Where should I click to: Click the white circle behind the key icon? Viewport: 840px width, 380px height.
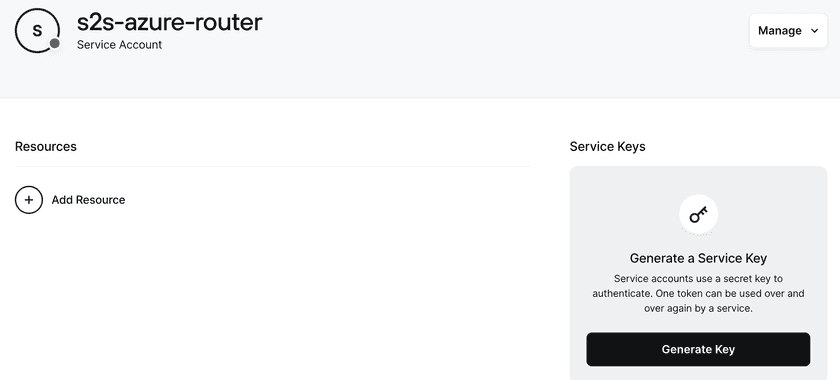698,215
